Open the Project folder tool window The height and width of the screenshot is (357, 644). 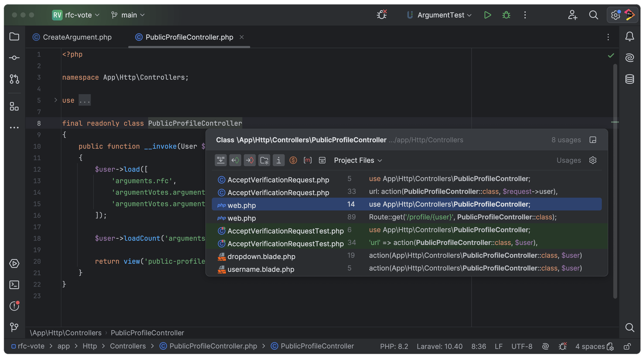pyautogui.click(x=14, y=37)
